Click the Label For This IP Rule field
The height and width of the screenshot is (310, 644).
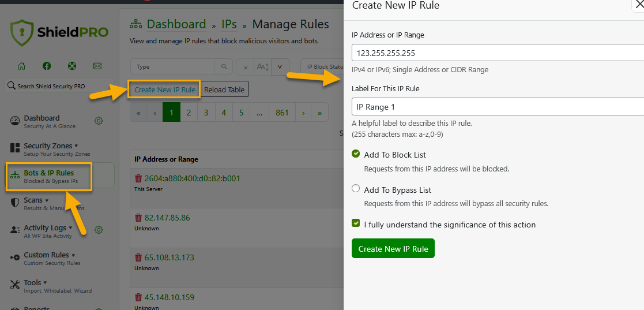(498, 106)
